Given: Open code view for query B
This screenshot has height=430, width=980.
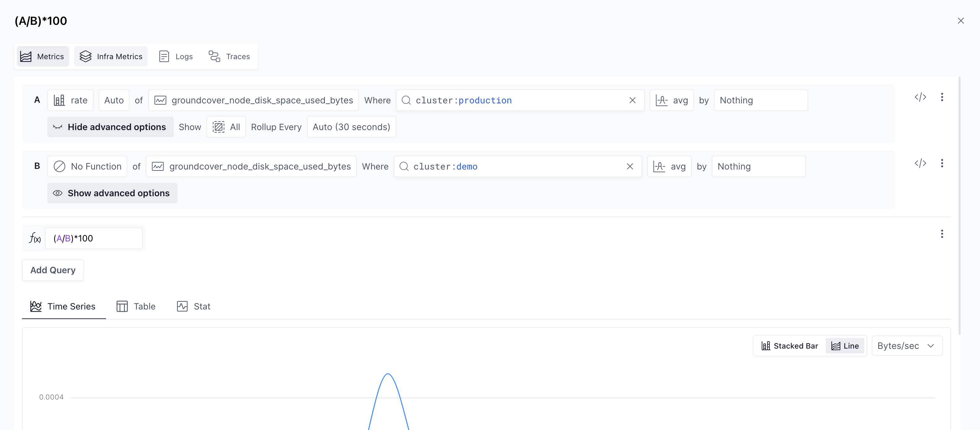Looking at the screenshot, I should point(920,163).
